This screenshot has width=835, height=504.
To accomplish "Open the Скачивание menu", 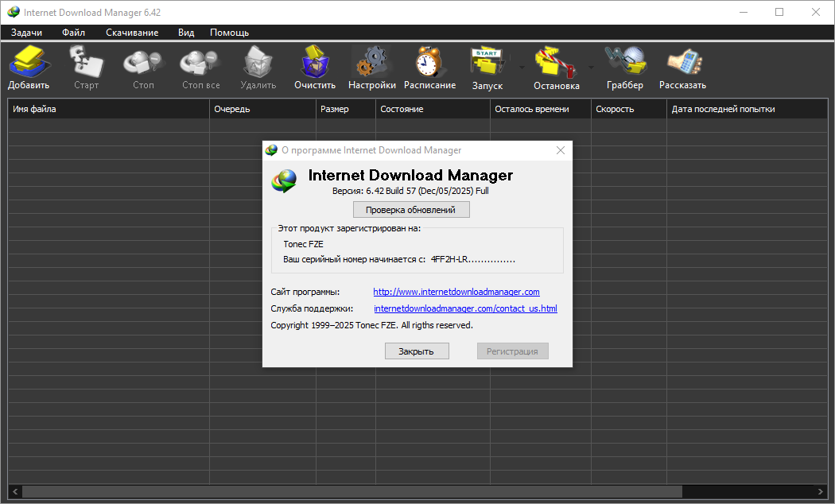I will 132,33.
